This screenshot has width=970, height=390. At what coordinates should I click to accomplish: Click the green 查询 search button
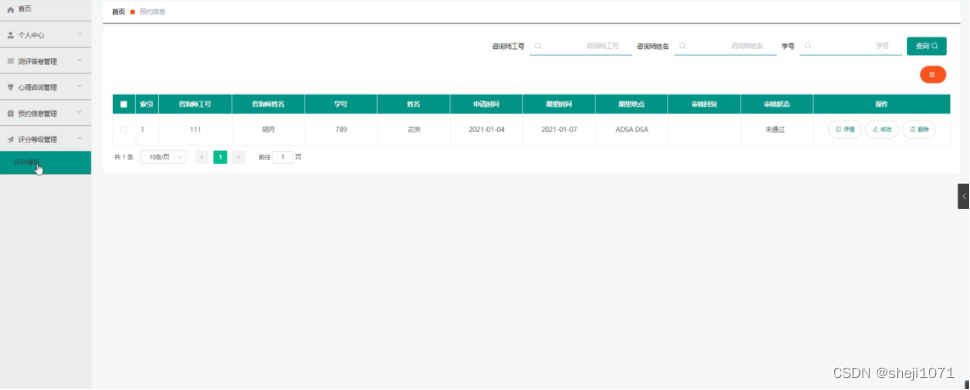pyautogui.click(x=927, y=46)
